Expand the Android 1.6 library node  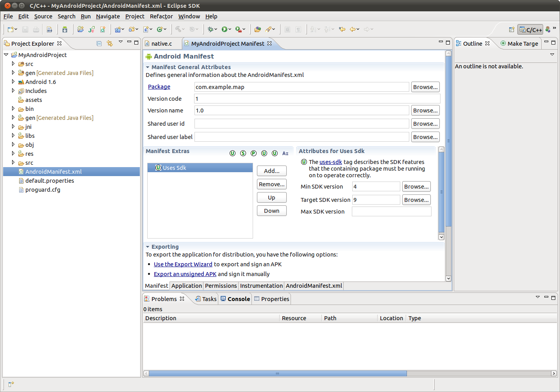click(13, 82)
